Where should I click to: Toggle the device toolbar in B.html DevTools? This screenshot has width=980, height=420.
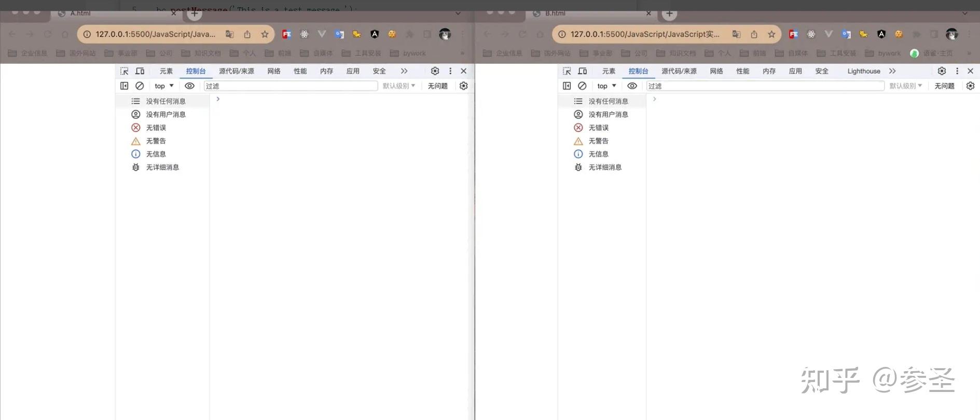pos(583,71)
